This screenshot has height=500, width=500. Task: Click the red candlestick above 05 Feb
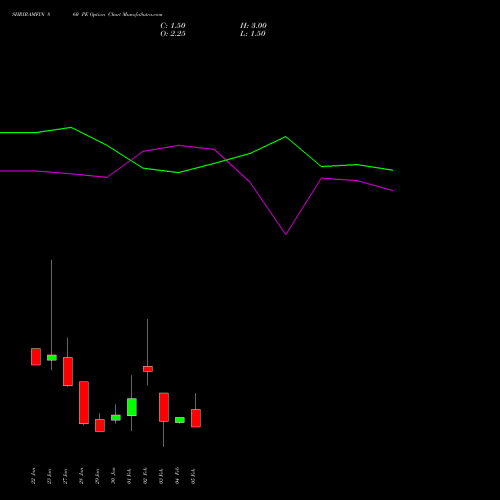coord(196,418)
